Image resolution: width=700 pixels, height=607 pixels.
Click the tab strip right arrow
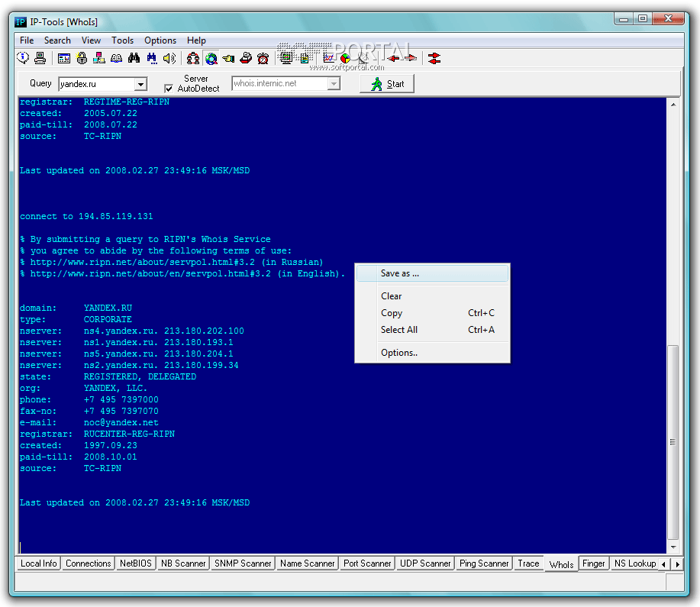(x=677, y=564)
